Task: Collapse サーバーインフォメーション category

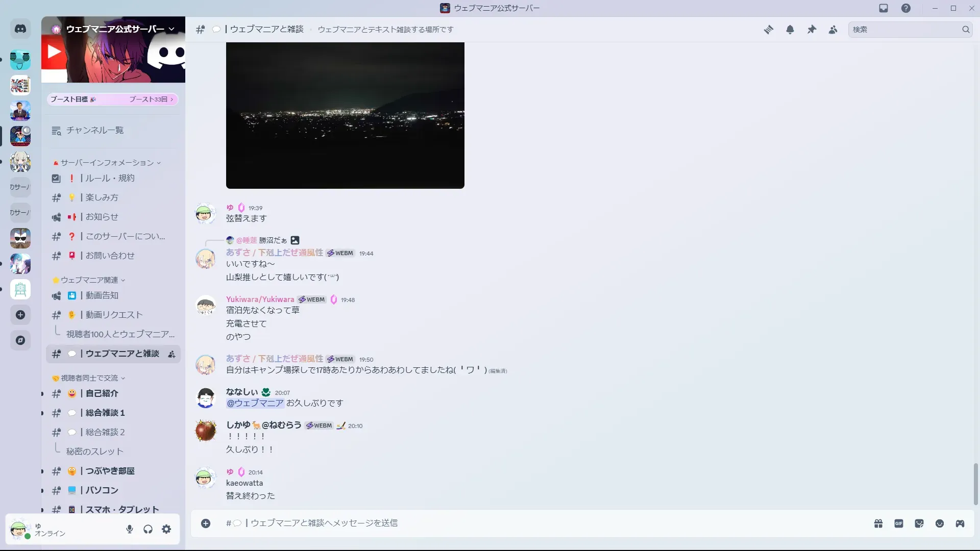Action: pos(107,163)
